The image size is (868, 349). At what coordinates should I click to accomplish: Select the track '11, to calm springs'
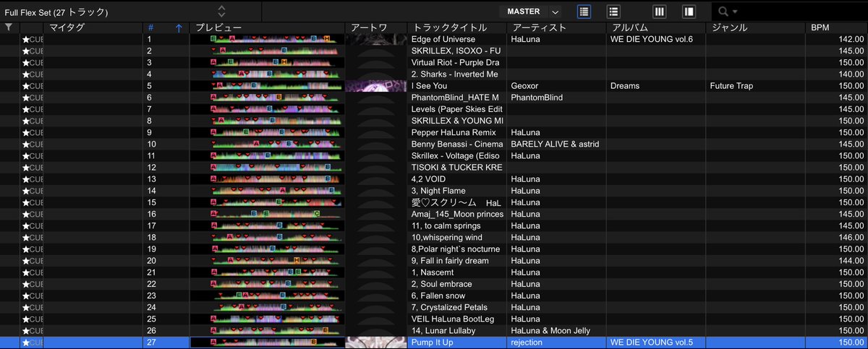446,225
